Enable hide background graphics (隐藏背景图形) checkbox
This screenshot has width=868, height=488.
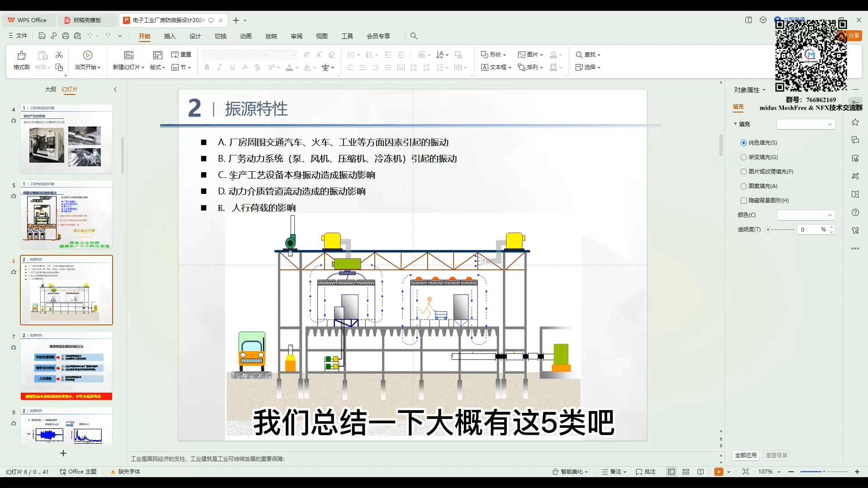744,201
